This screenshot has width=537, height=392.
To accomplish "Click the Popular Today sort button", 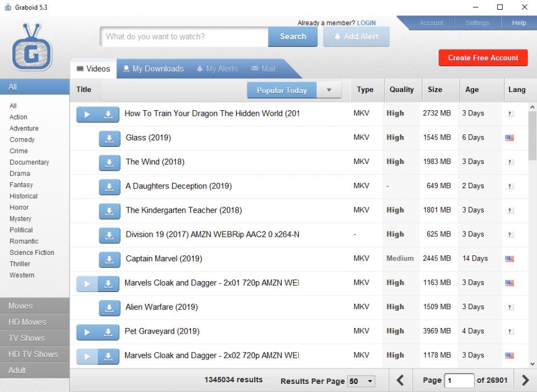I will (282, 90).
